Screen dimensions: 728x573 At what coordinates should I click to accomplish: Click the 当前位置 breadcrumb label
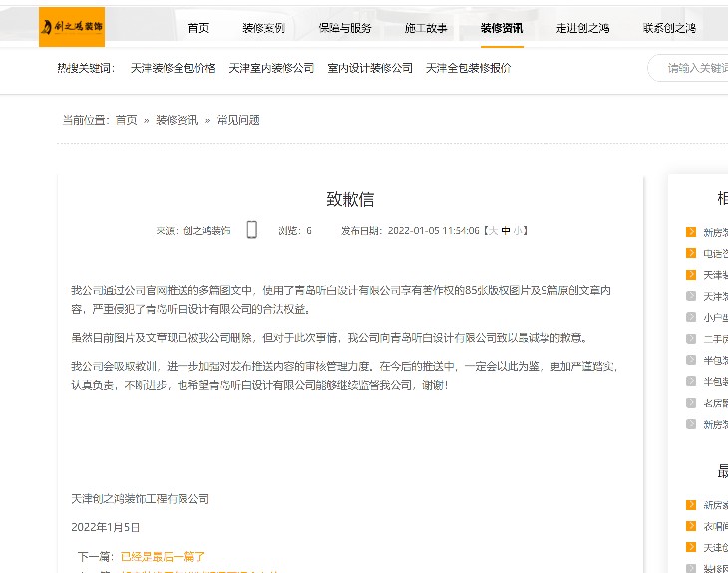(x=86, y=121)
